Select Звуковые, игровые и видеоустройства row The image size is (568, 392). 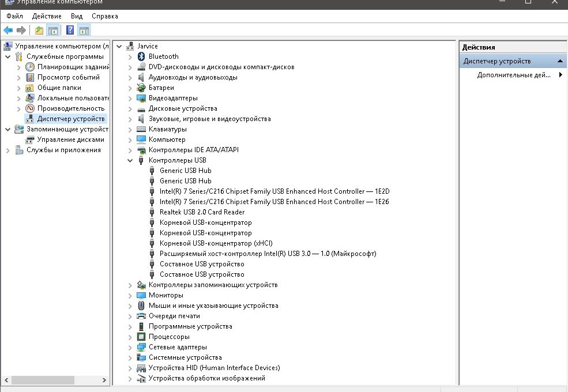(x=209, y=119)
